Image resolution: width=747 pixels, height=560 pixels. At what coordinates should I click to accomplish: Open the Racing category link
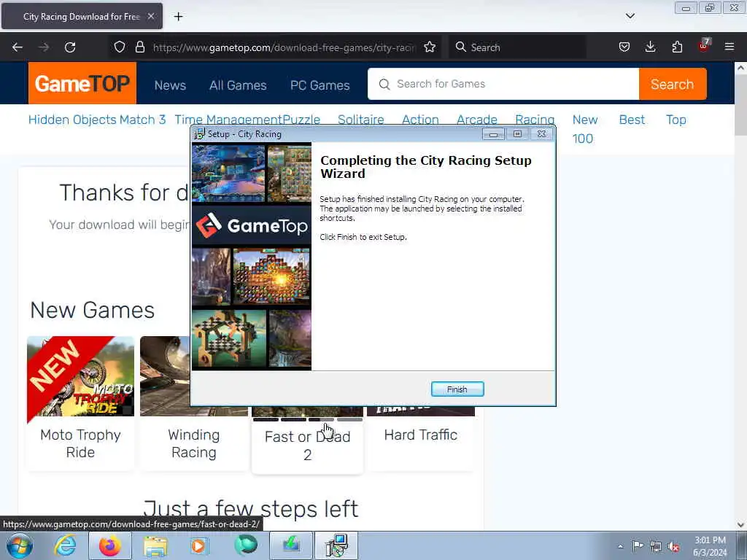point(535,120)
